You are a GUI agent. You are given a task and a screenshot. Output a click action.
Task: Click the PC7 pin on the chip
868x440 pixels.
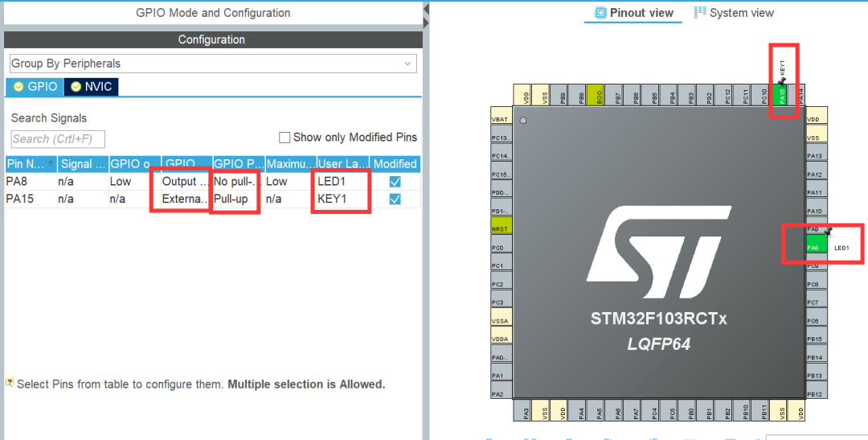(817, 298)
